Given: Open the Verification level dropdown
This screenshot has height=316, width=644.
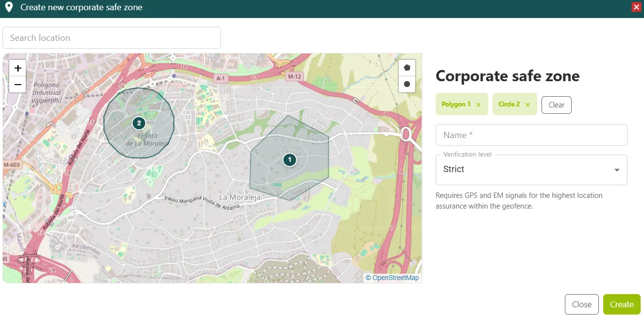Looking at the screenshot, I should [531, 170].
